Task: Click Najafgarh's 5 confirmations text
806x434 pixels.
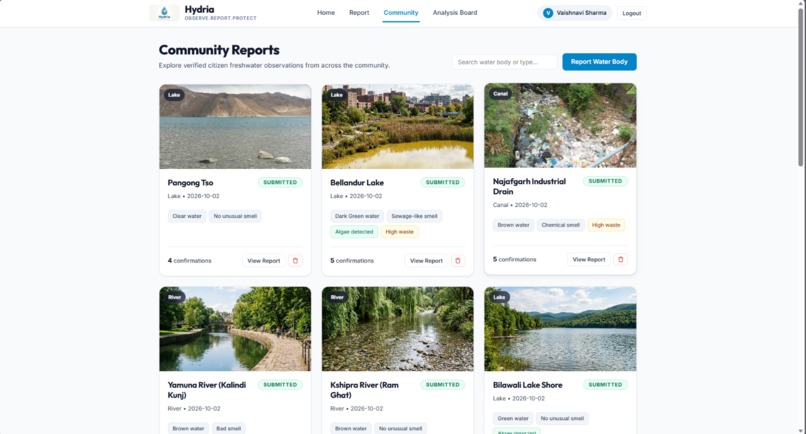Action: pos(514,259)
